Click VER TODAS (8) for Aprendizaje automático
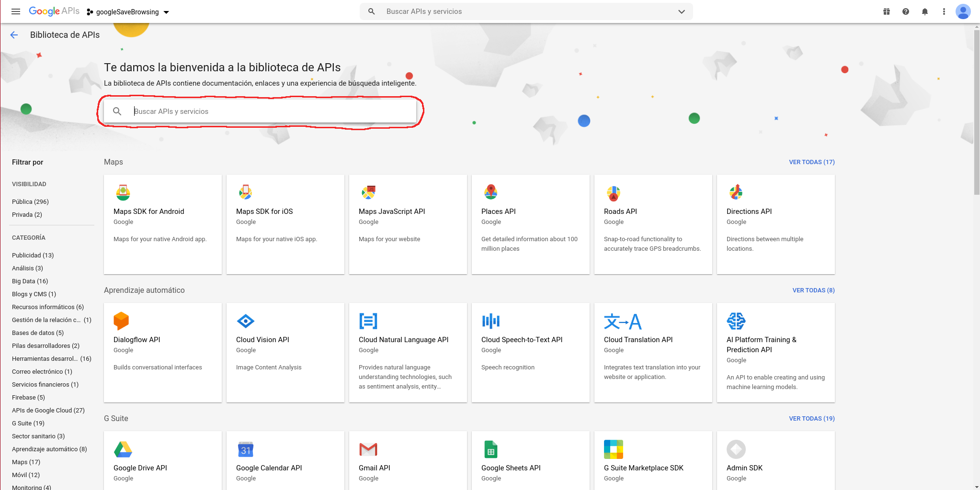 point(813,290)
